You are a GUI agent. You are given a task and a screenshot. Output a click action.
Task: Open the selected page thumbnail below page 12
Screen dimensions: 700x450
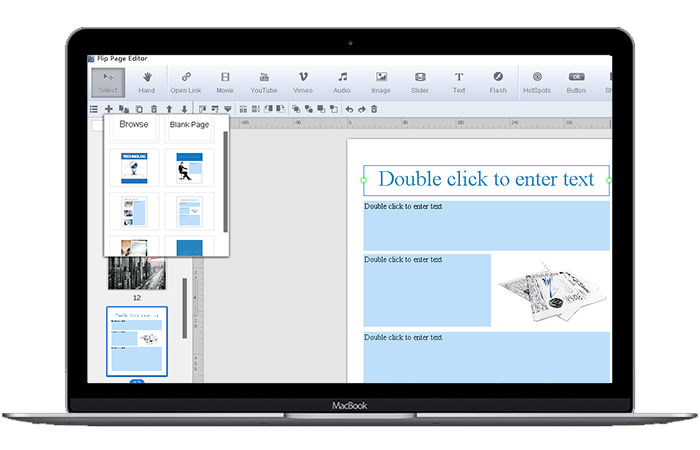[x=137, y=341]
